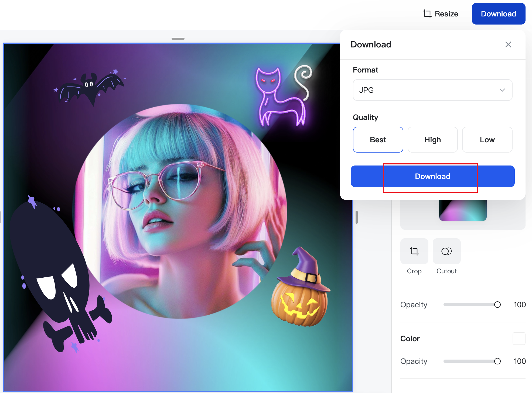Open the Color swatch box
This screenshot has width=532, height=393.
(519, 339)
